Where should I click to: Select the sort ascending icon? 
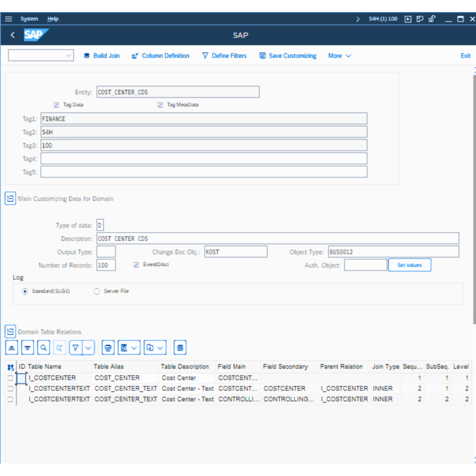[11, 347]
